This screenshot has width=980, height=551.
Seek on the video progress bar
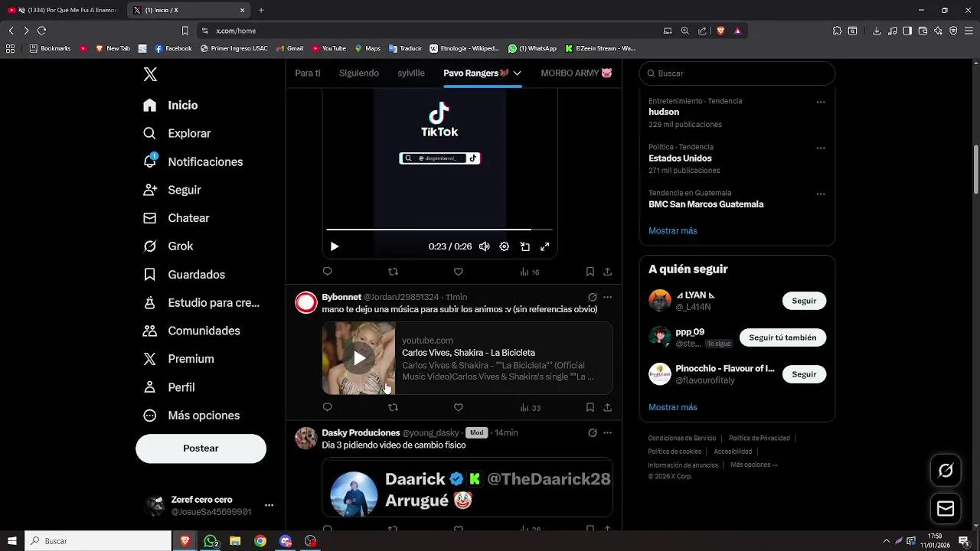coord(439,229)
